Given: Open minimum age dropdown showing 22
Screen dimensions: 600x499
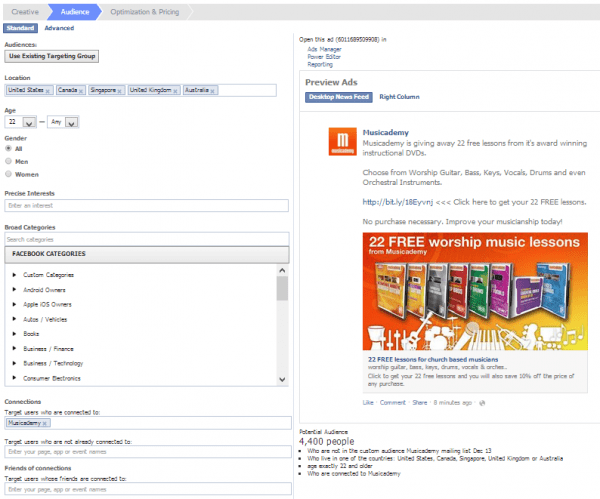Looking at the screenshot, I should coord(21,122).
